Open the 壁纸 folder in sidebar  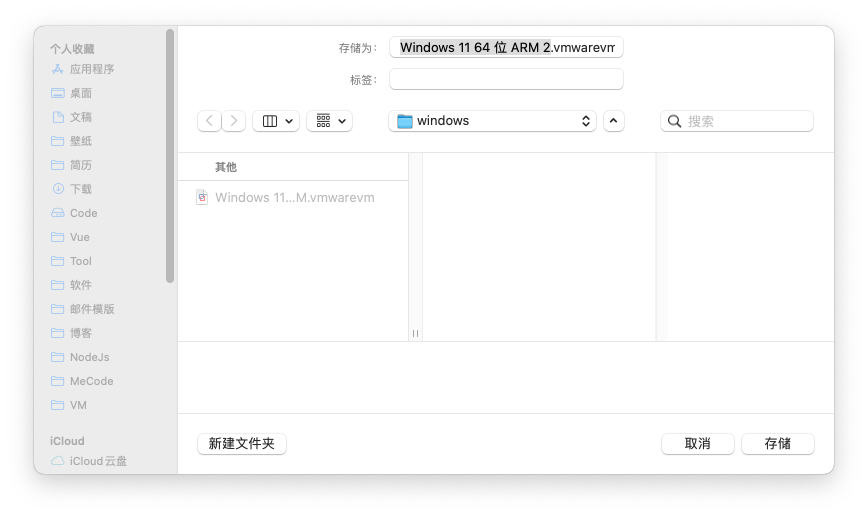81,141
